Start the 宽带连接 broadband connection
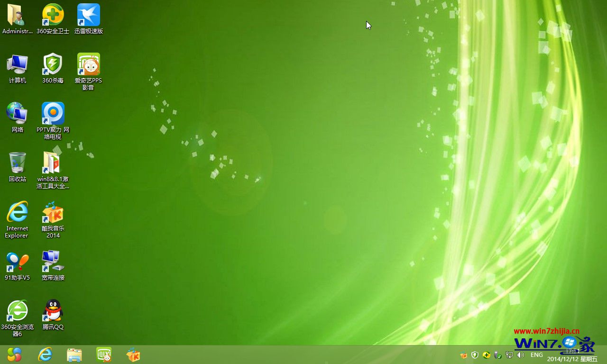 pos(52,260)
